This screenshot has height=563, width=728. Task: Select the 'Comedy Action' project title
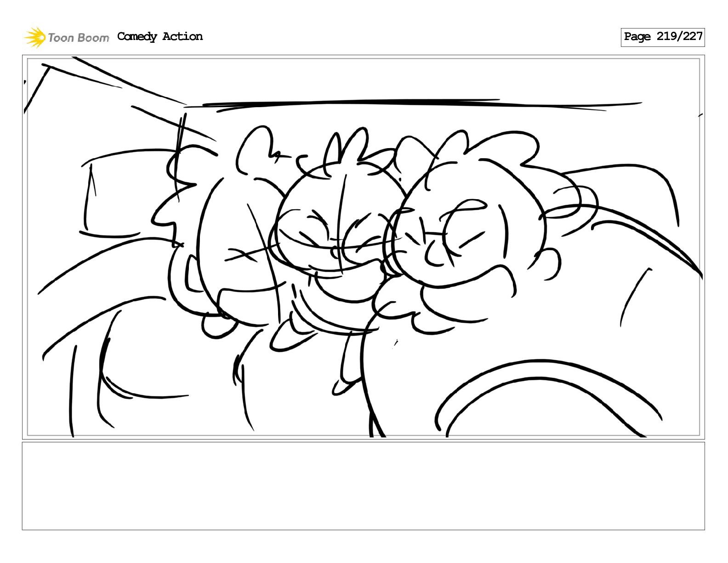point(160,37)
